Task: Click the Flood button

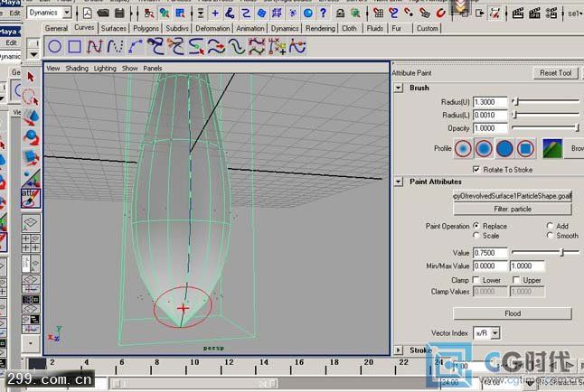Action: pos(512,313)
